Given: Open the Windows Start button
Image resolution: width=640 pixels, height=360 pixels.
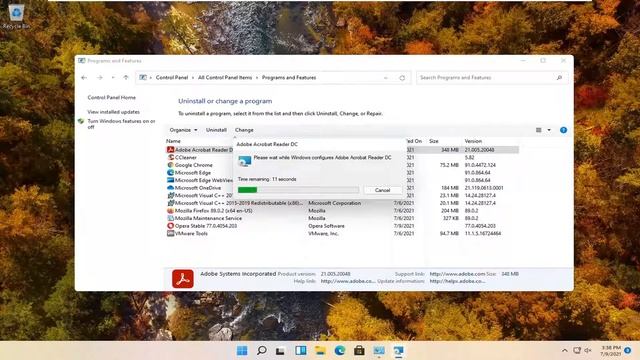Looking at the screenshot, I should 242,351.
